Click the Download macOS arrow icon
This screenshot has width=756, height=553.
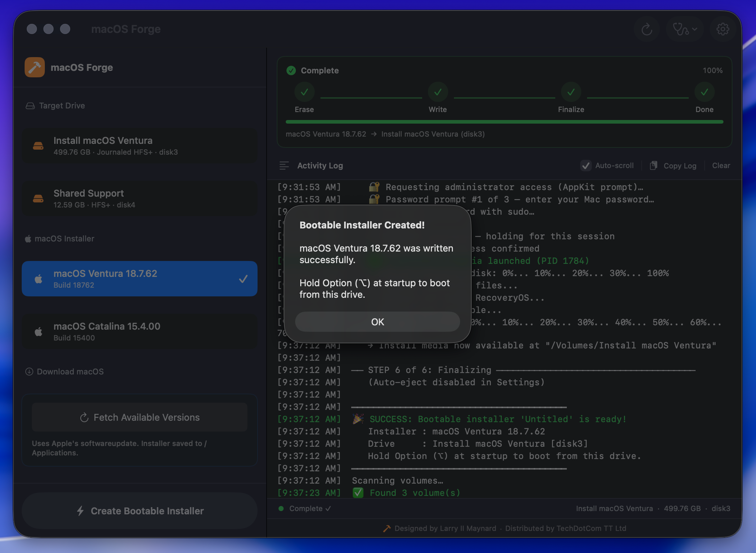29,372
